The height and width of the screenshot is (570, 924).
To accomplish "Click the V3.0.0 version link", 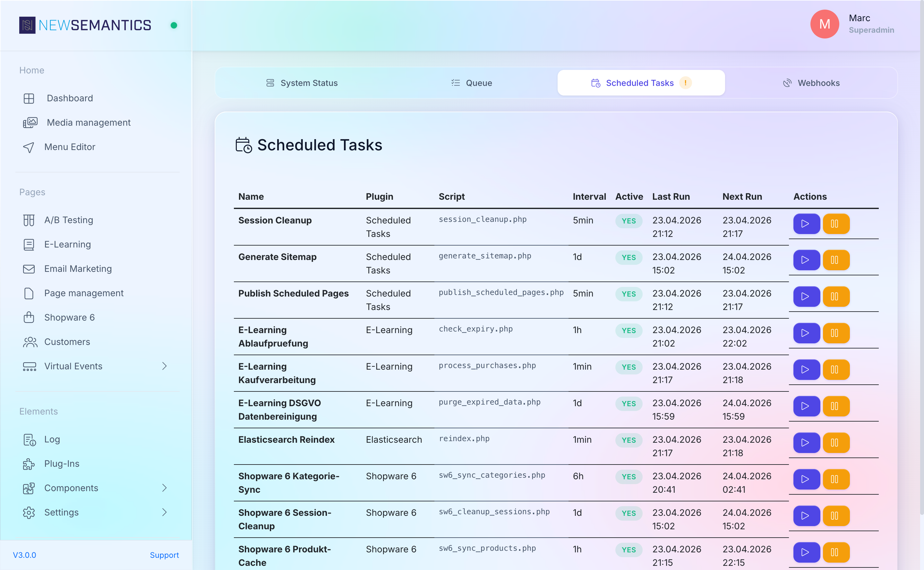I will [x=24, y=555].
